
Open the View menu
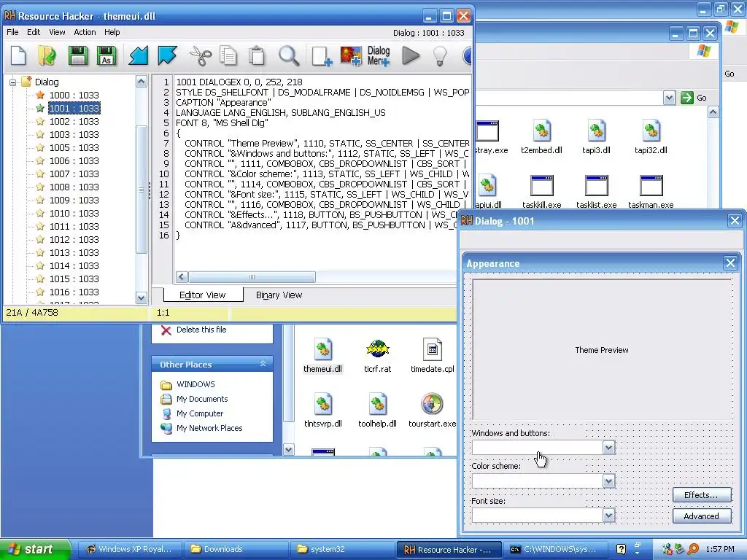tap(57, 32)
